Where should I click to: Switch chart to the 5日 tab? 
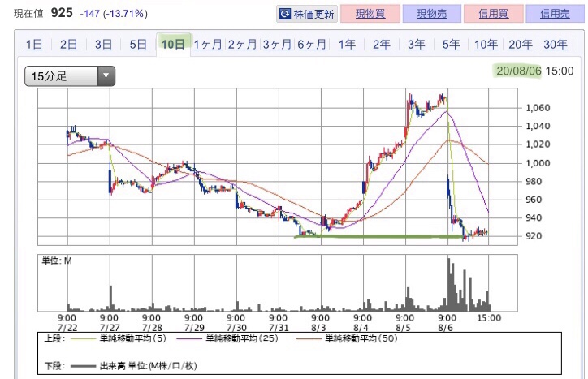coord(138,45)
